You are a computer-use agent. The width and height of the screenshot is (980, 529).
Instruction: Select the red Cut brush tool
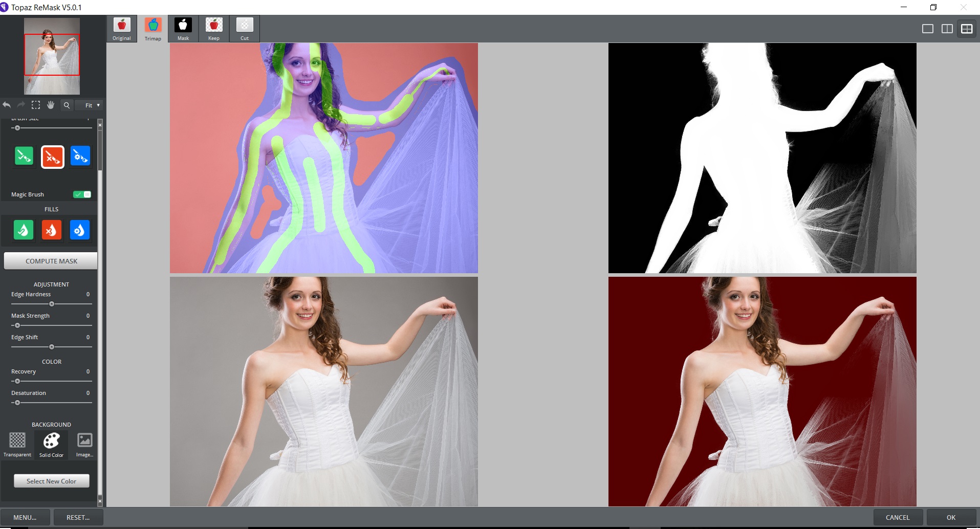click(x=52, y=157)
